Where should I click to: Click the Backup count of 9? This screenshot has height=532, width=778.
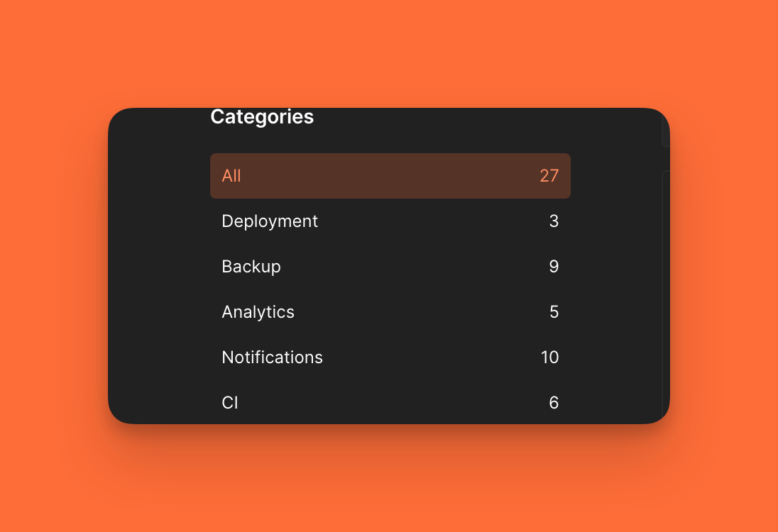554,267
